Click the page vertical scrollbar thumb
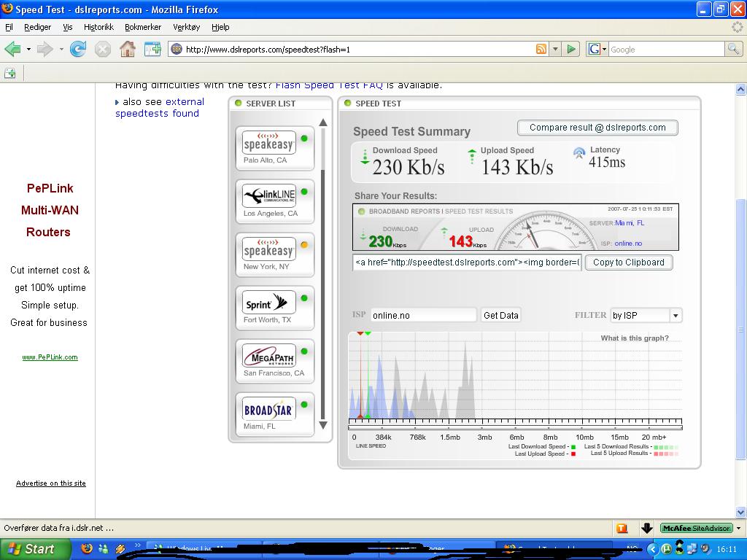The image size is (747, 560). [740, 329]
